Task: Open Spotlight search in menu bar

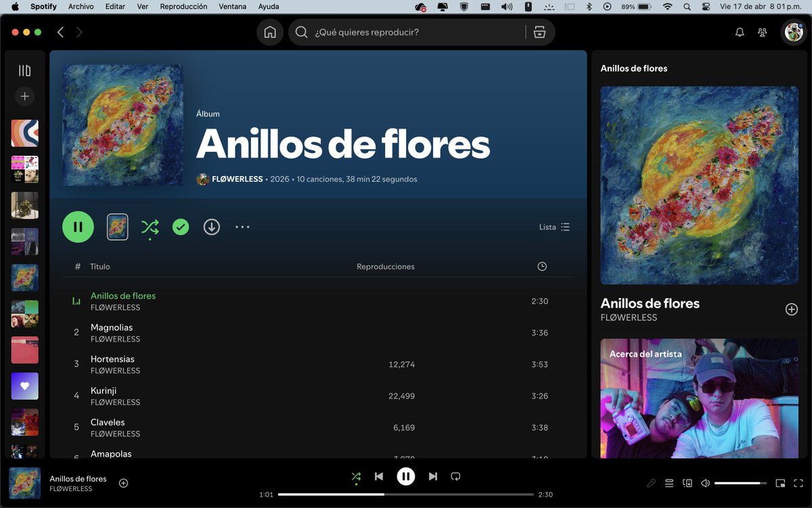Action: 687,7
